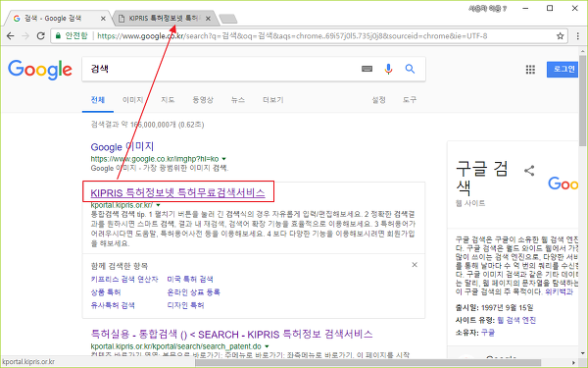588x368 pixels.
Task: Open 특허실용 - 통합검색 KIPRIS result
Action: [x=231, y=334]
